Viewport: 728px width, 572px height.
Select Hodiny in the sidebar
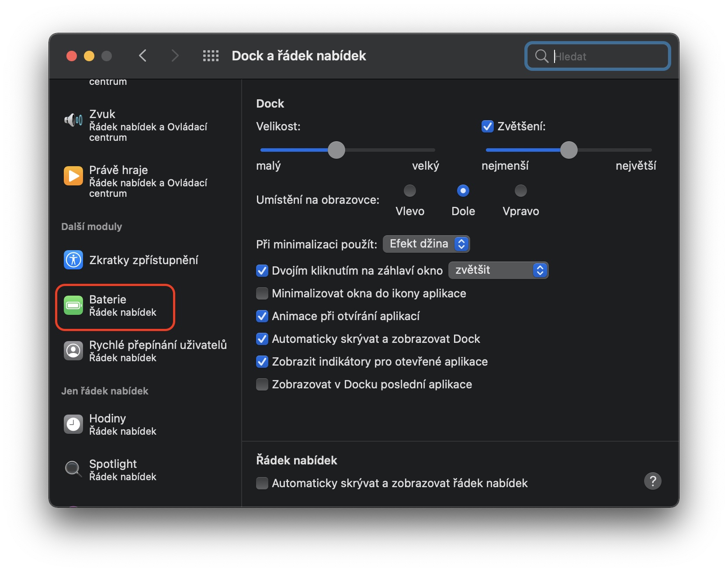click(x=145, y=424)
